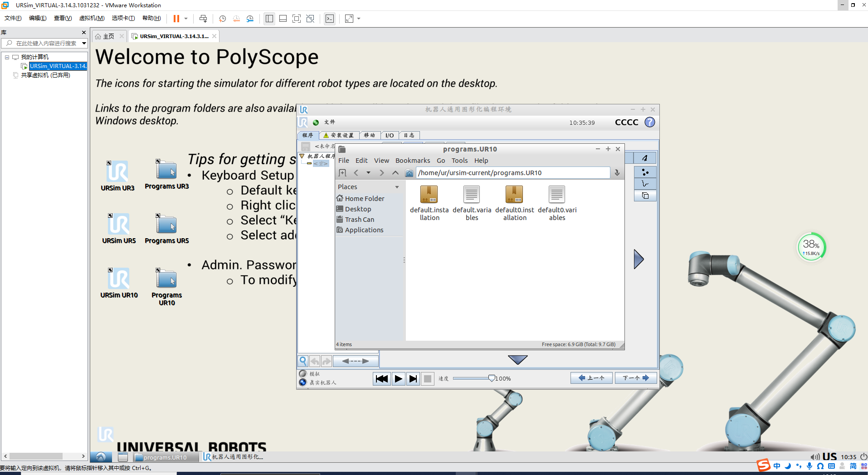Click the Unity mode icon in VMware toolbar
868x475 pixels.
pyautogui.click(x=310, y=19)
